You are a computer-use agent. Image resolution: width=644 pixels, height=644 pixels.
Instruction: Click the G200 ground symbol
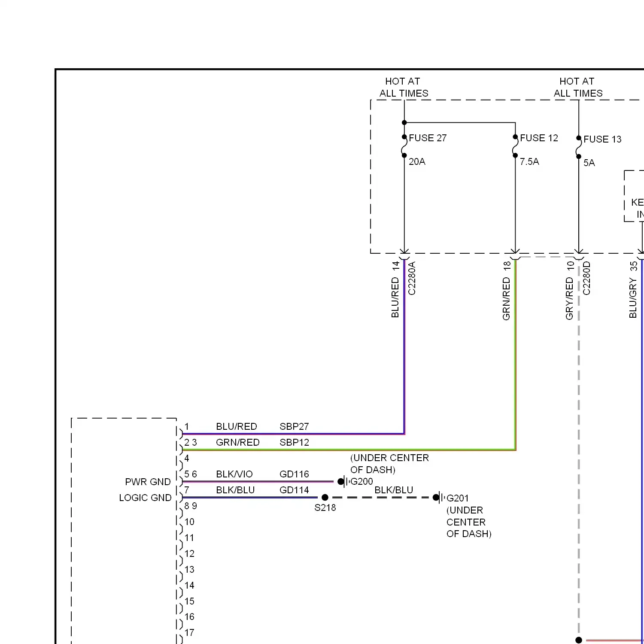343,482
